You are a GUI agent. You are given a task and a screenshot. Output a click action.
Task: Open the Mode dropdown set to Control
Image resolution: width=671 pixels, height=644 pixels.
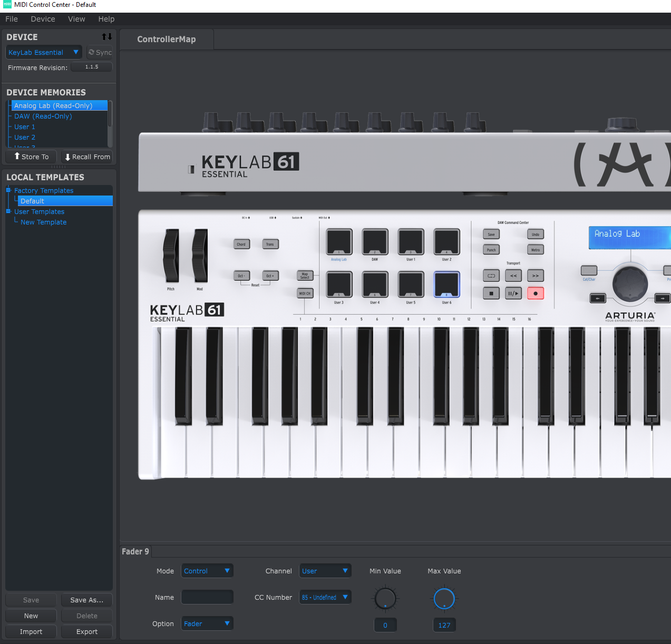[x=207, y=571]
